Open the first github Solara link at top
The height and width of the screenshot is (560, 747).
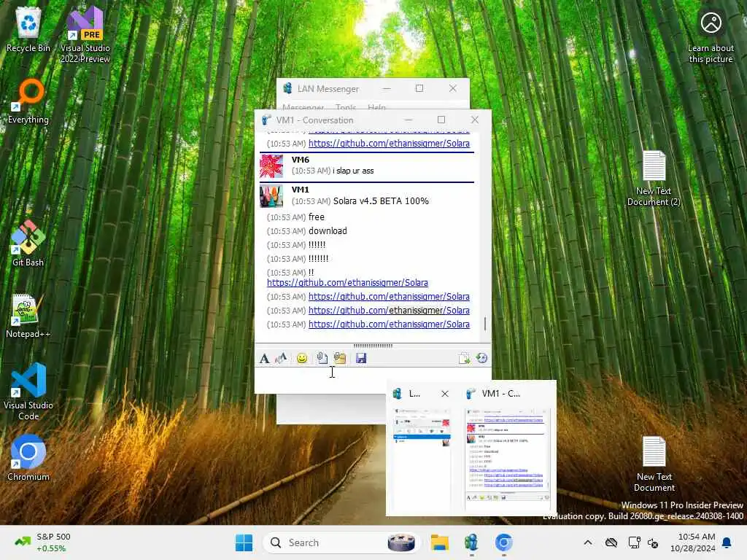[389, 144]
